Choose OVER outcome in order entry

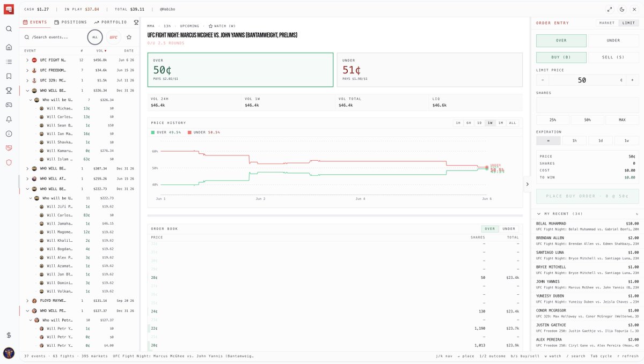[x=561, y=40]
